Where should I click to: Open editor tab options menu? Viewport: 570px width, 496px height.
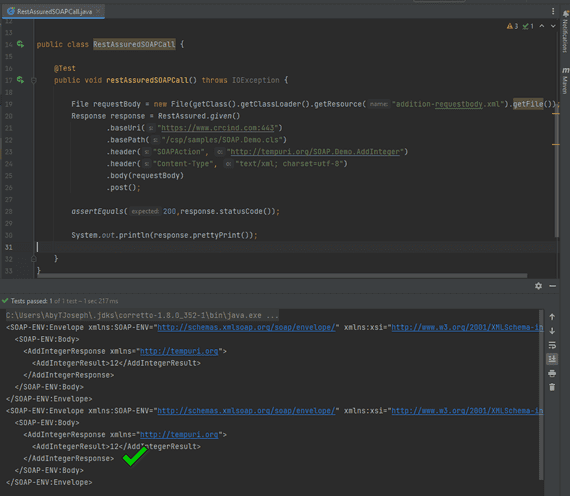[553, 12]
